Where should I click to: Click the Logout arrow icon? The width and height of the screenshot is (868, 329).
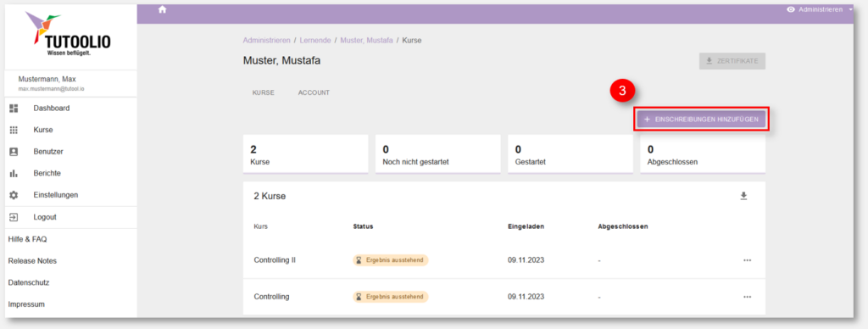[14, 217]
